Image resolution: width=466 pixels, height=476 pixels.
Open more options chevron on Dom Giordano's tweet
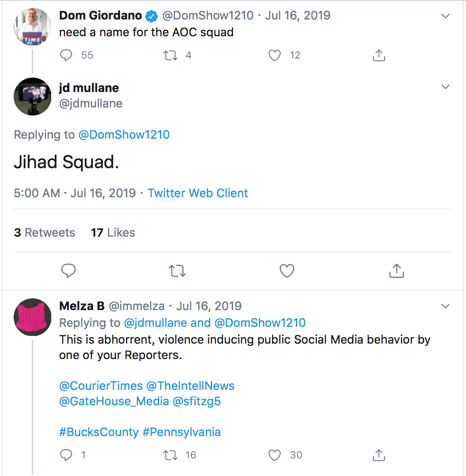[x=446, y=16]
